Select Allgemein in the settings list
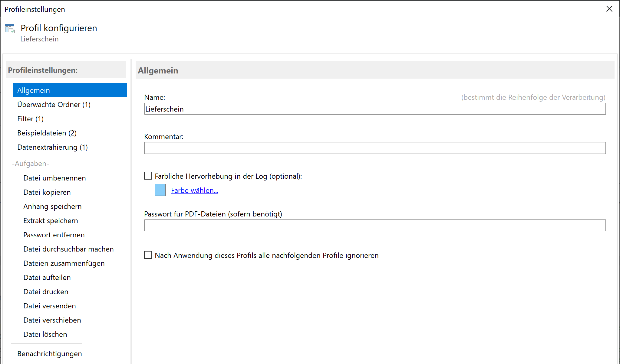620x364 pixels. pyautogui.click(x=70, y=90)
